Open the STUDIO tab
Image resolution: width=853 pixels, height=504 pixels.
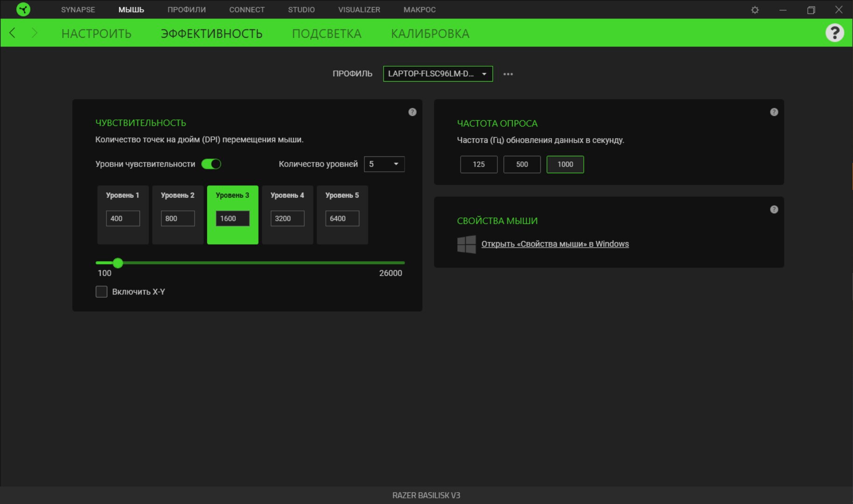(x=301, y=9)
